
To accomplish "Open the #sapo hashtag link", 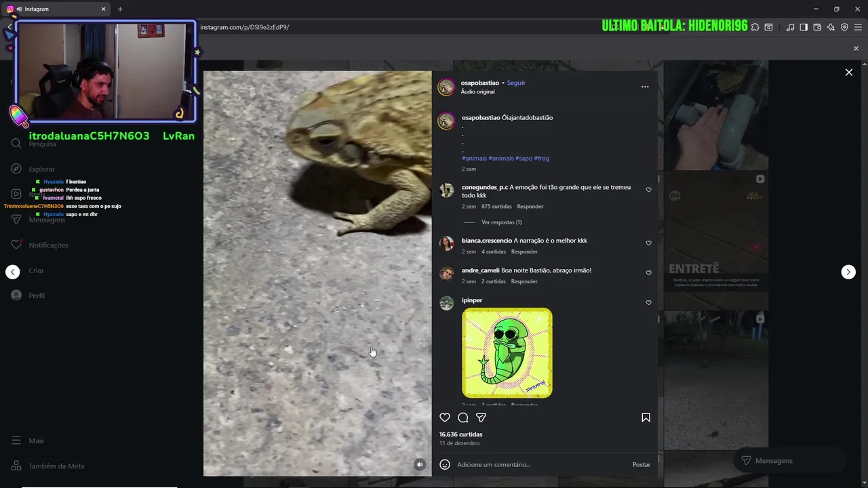I will point(524,158).
